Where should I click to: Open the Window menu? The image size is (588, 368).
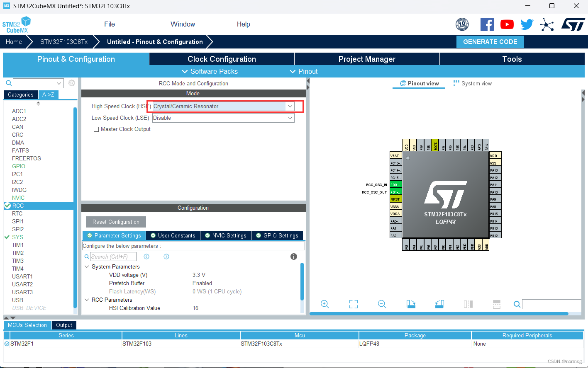click(x=183, y=24)
